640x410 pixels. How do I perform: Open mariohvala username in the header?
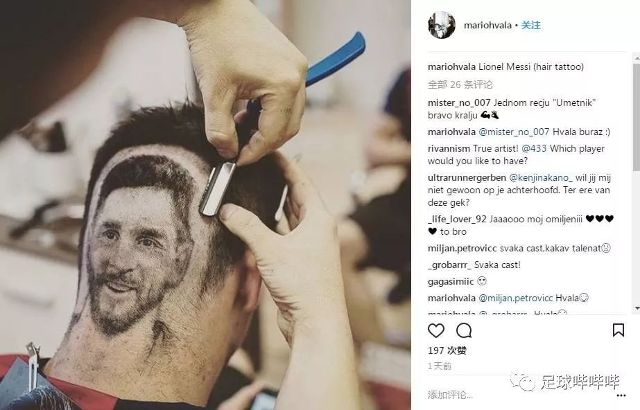pos(487,25)
